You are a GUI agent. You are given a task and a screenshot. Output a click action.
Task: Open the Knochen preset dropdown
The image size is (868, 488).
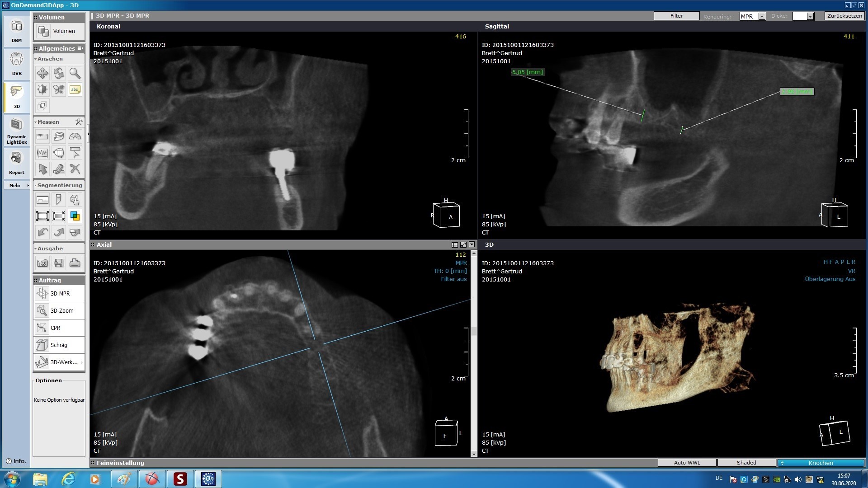coord(821,463)
